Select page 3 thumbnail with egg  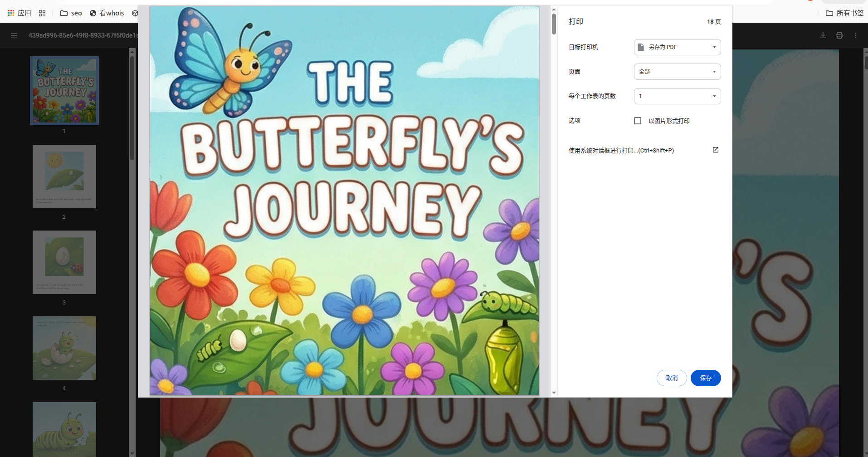coord(64,262)
